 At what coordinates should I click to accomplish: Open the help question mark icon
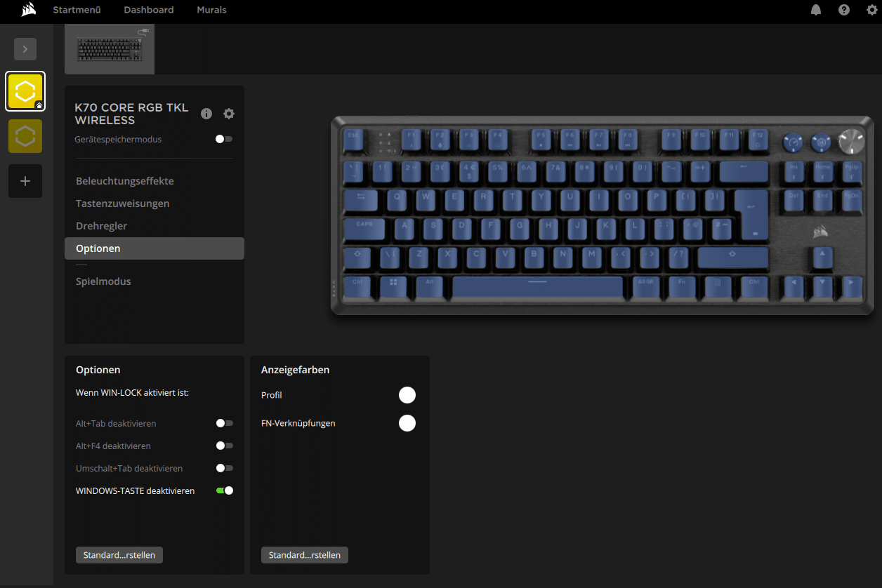tap(844, 10)
